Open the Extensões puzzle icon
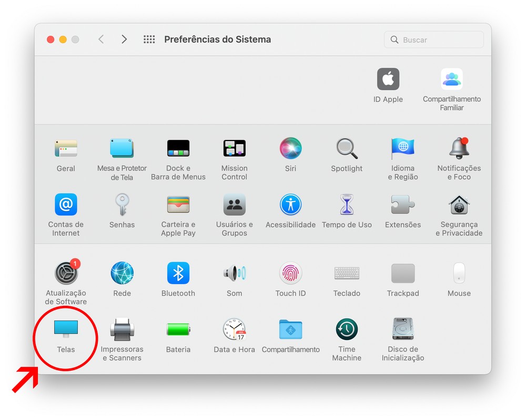 (403, 204)
